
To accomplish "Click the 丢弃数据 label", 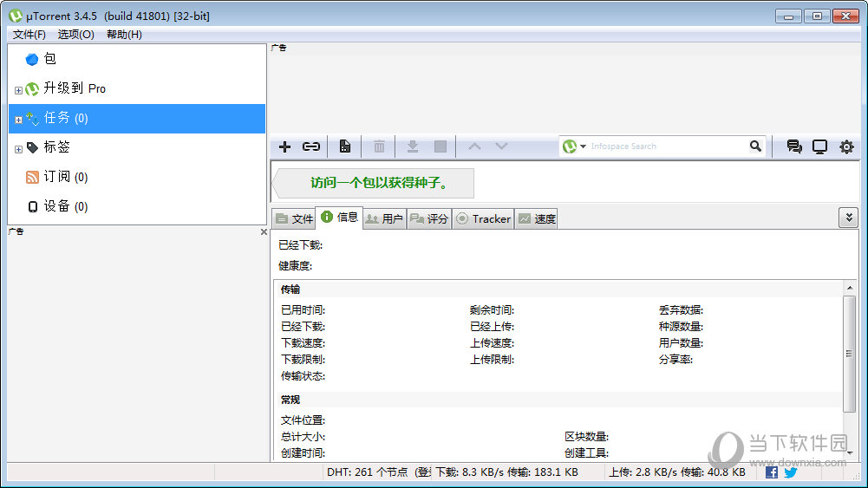I will click(x=681, y=310).
